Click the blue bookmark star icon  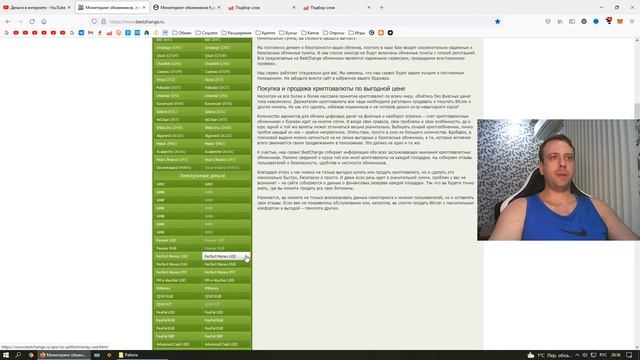[x=497, y=21]
